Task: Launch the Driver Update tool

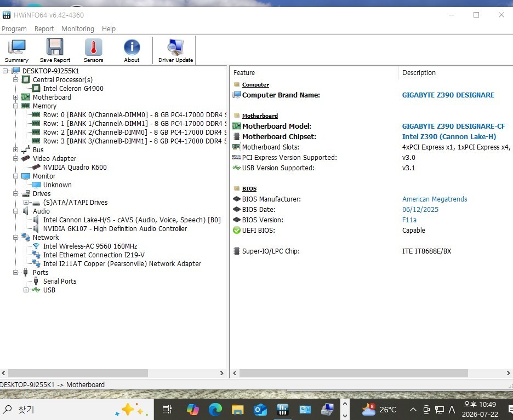Action: pyautogui.click(x=176, y=51)
